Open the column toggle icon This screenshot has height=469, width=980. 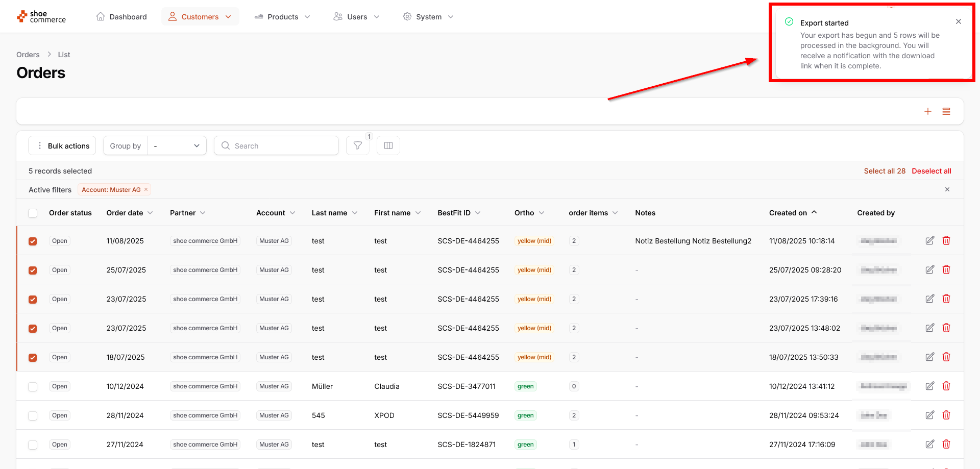[x=388, y=145]
